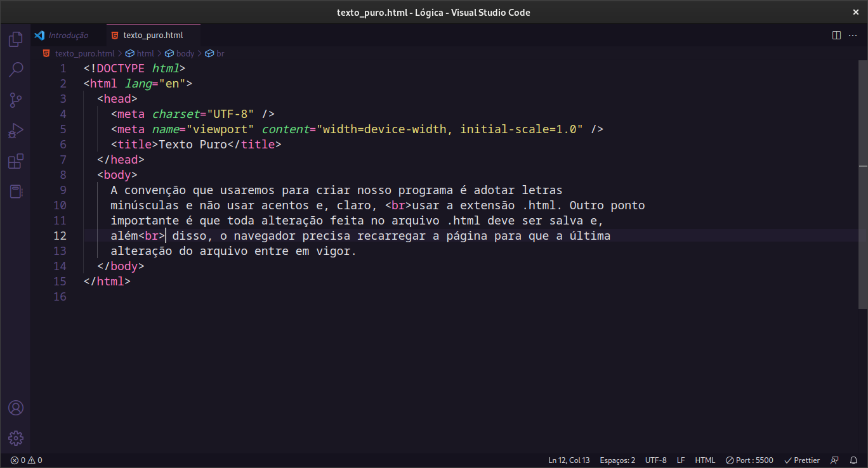The height and width of the screenshot is (468, 868).
Task: Click the html breadcrumb segment
Action: [145, 54]
